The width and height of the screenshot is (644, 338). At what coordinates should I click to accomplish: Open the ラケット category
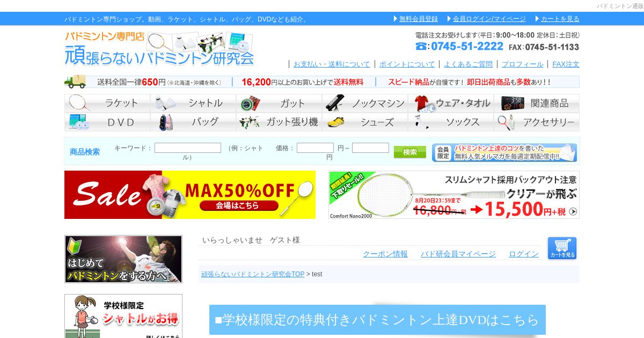107,103
